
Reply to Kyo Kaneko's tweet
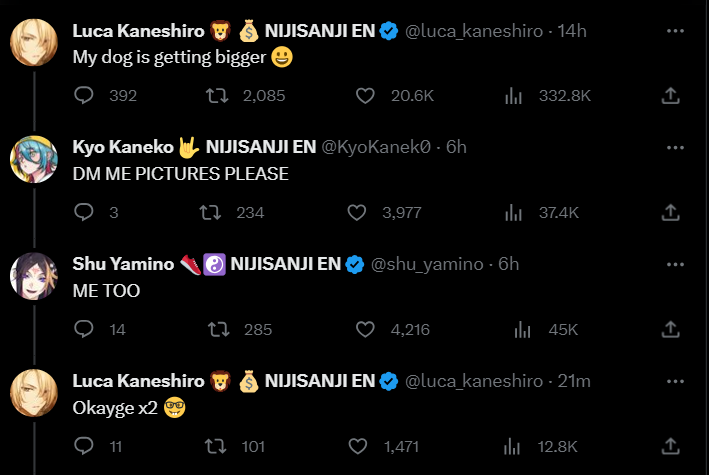click(85, 212)
